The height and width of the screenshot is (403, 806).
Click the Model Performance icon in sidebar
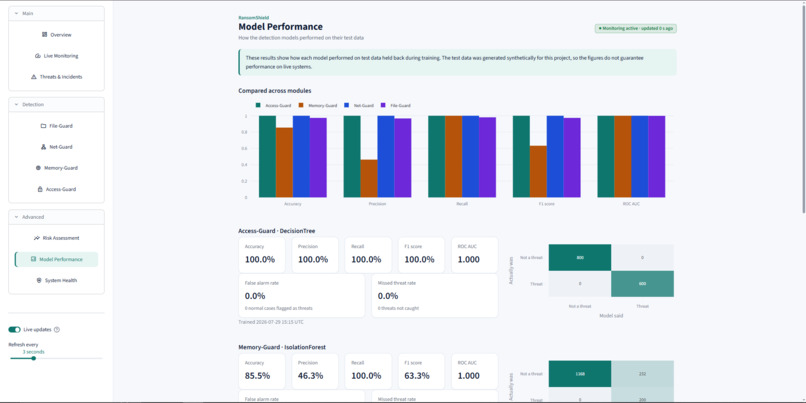click(x=33, y=260)
